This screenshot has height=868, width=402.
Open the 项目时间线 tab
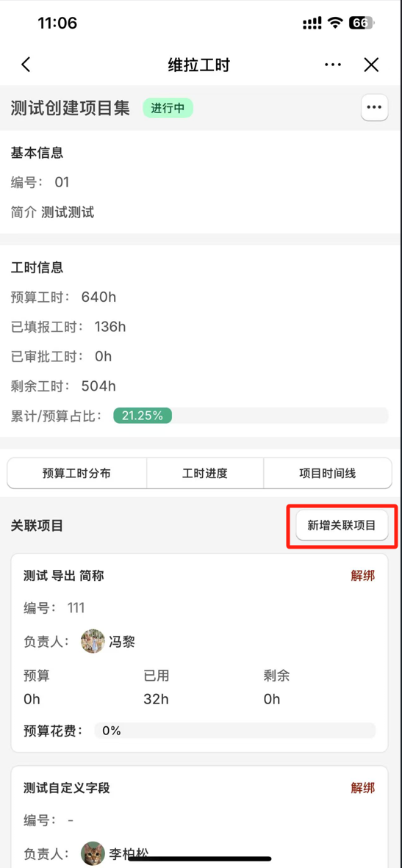tap(327, 474)
